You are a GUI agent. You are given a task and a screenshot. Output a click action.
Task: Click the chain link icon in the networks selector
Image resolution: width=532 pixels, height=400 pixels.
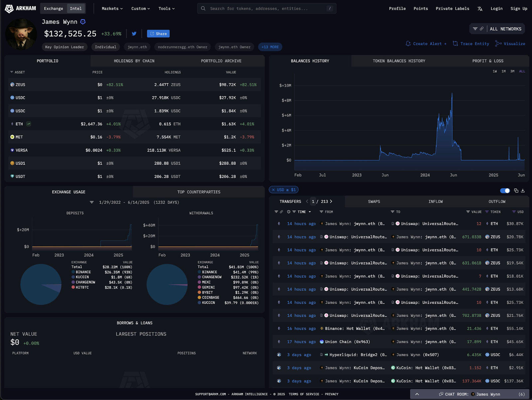[x=481, y=29]
